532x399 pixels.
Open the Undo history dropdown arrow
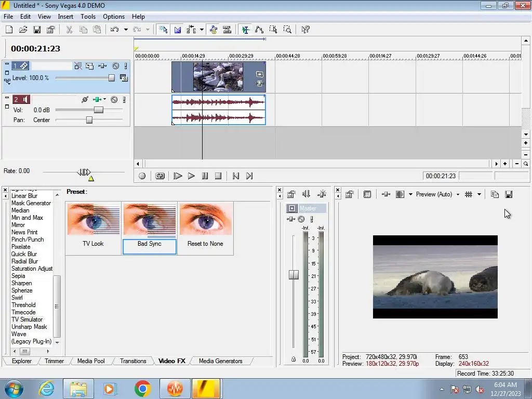[x=126, y=30]
